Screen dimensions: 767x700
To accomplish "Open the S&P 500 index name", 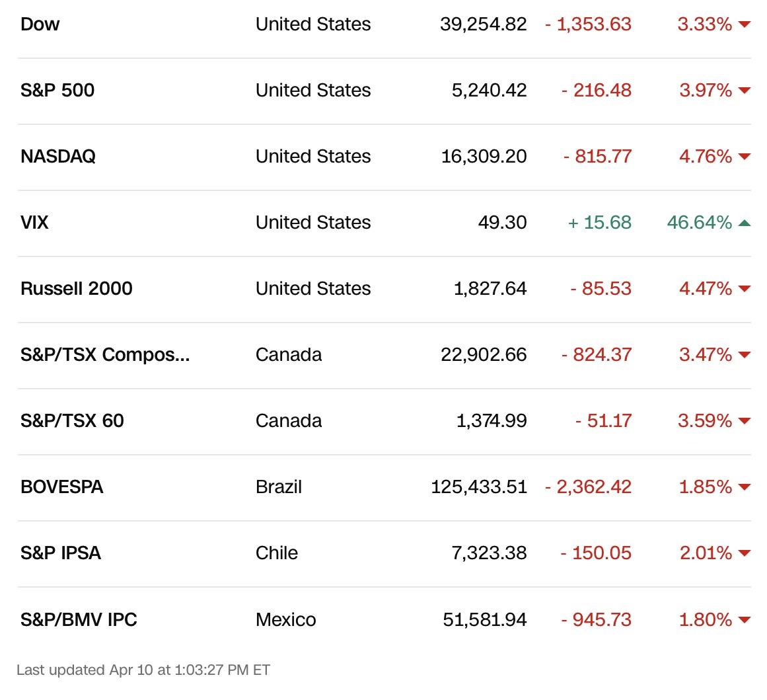I will coord(57,91).
